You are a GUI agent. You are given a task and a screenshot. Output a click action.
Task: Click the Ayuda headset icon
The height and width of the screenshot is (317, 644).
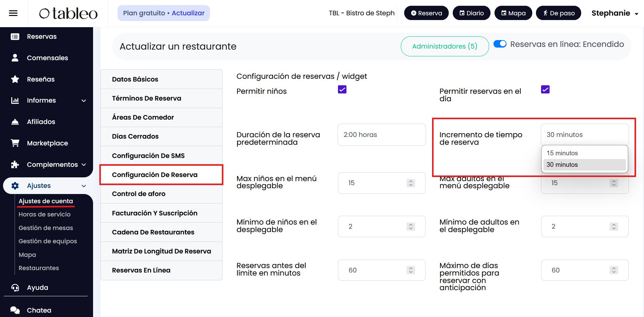[x=15, y=288]
